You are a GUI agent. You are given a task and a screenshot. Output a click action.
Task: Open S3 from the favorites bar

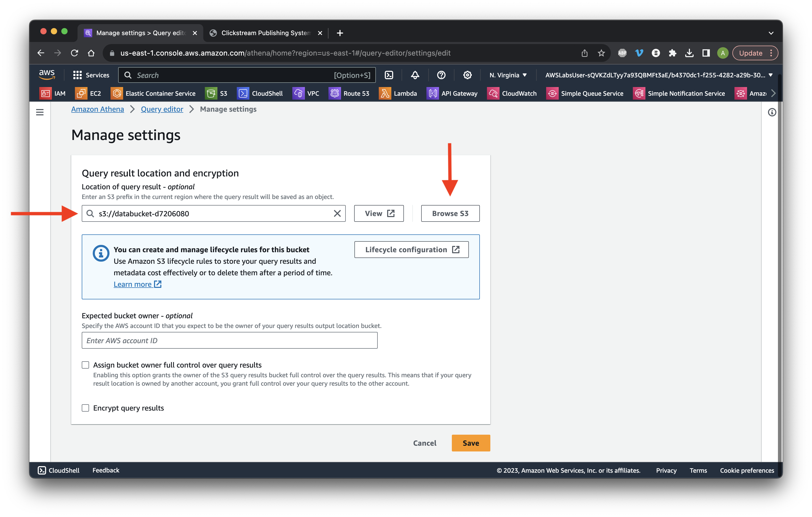(216, 94)
